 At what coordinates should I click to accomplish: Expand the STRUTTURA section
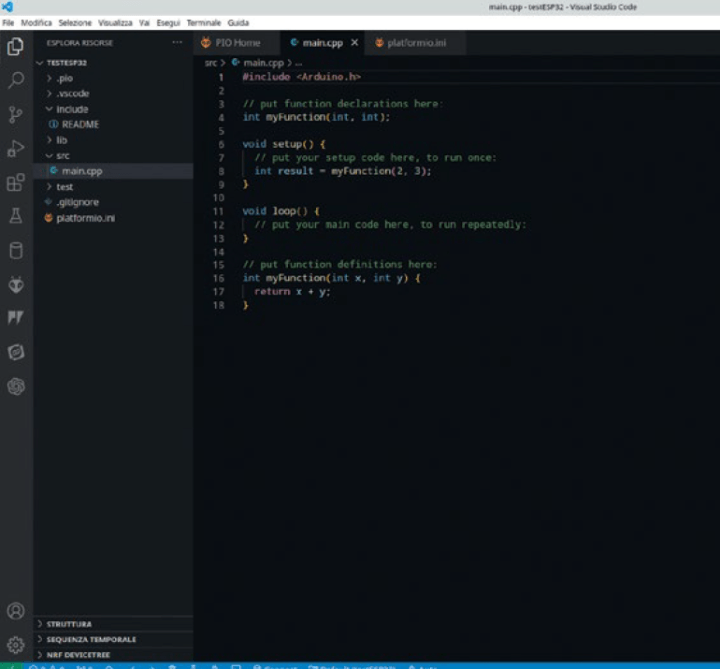[69, 624]
